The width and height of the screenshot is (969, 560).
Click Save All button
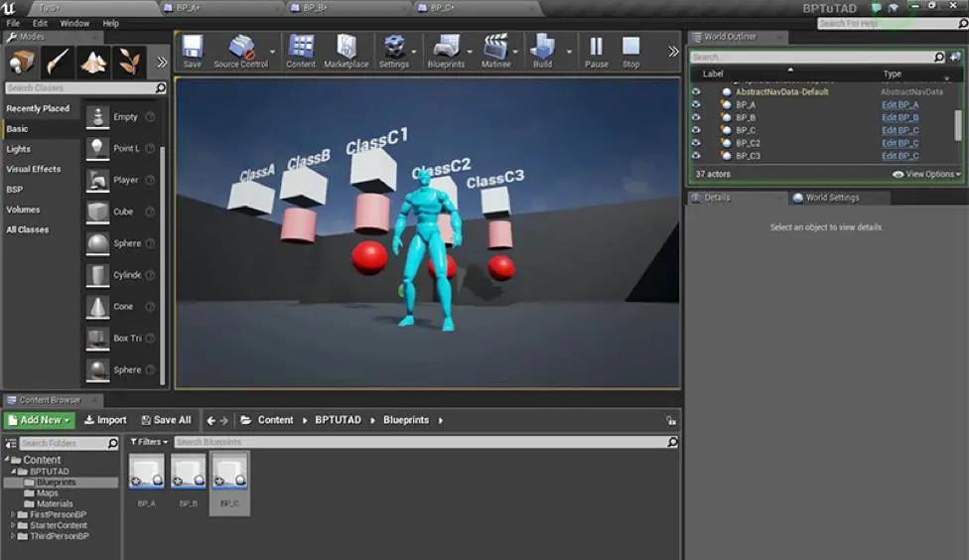coord(166,420)
